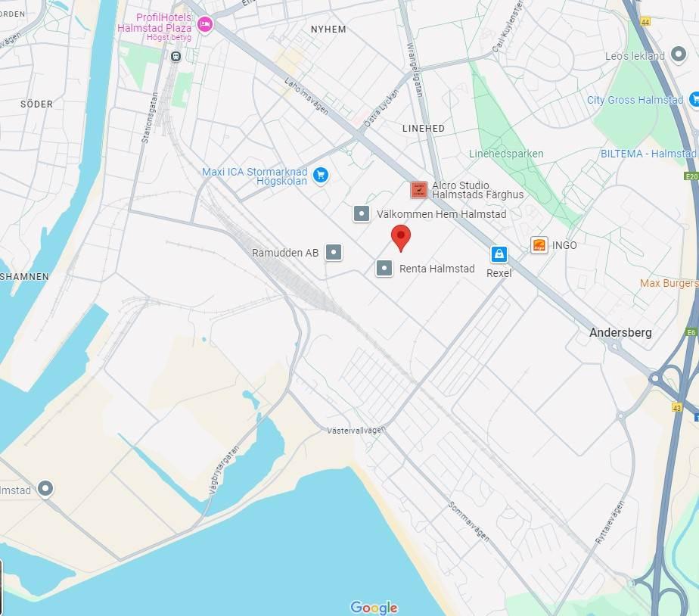Open the BILTEMA - Halmstad label
The image size is (699, 616).
pos(648,154)
